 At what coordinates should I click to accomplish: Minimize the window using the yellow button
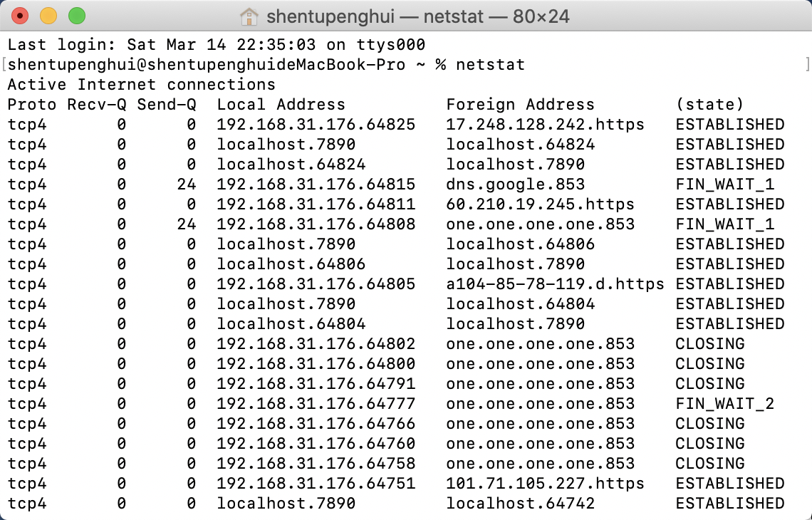[x=48, y=16]
